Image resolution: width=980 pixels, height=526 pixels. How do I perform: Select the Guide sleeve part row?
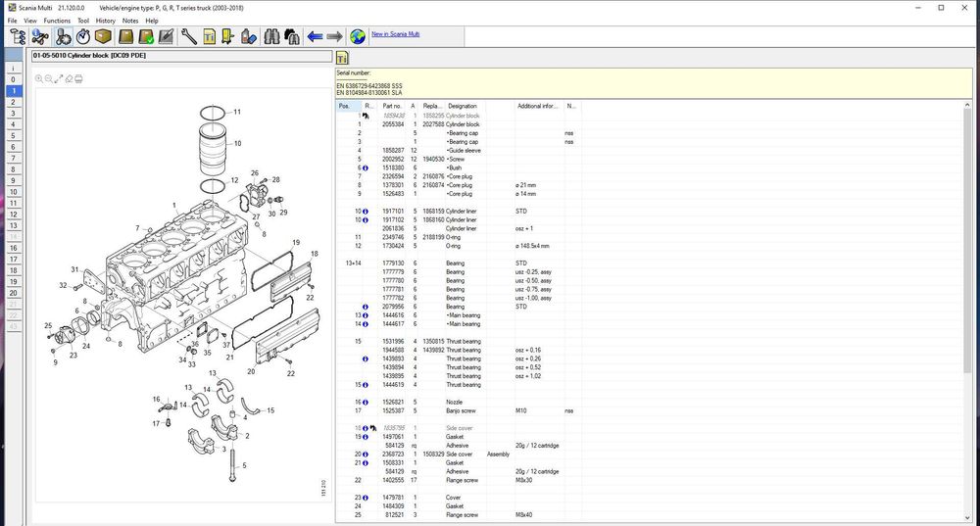tap(465, 150)
